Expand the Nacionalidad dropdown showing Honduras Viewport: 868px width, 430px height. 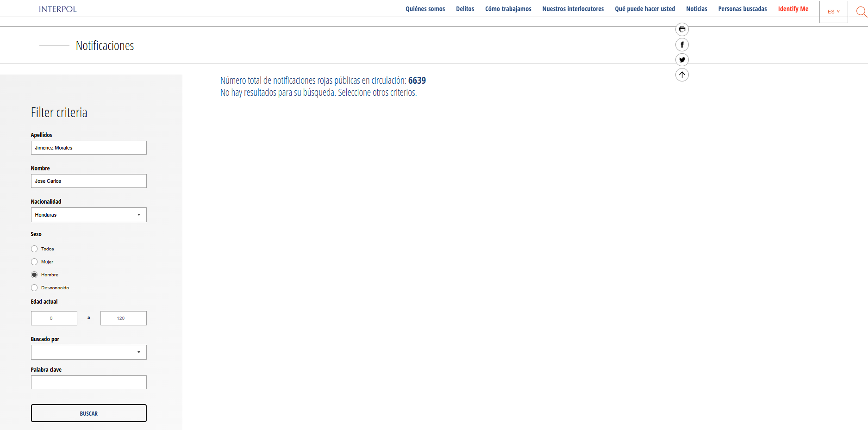[88, 215]
